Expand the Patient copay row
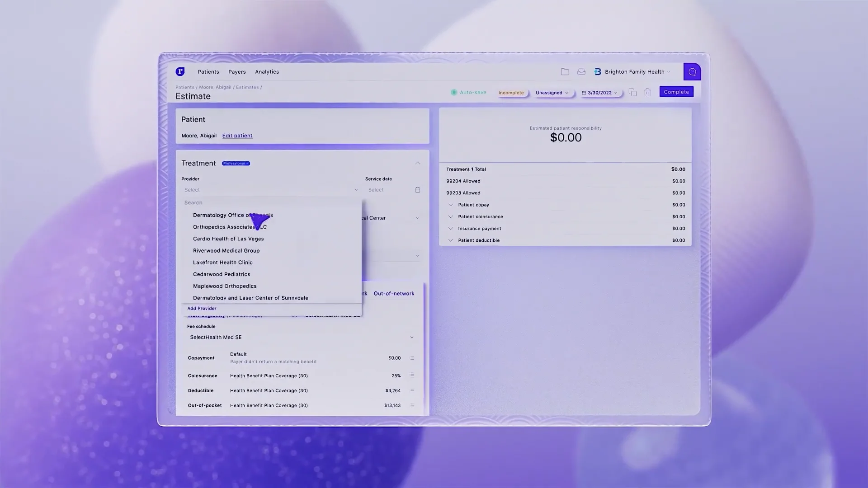The width and height of the screenshot is (868, 488). pos(450,205)
